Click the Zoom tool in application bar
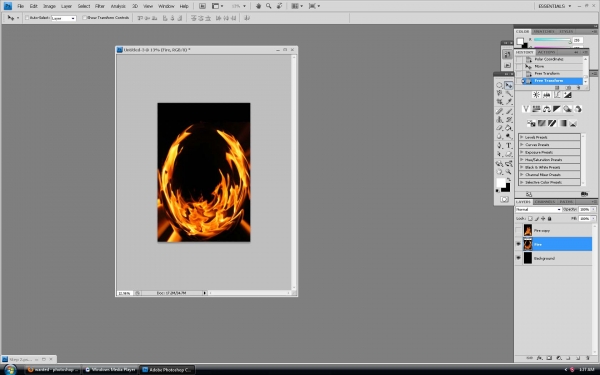This screenshot has width=600, height=375. click(269, 6)
